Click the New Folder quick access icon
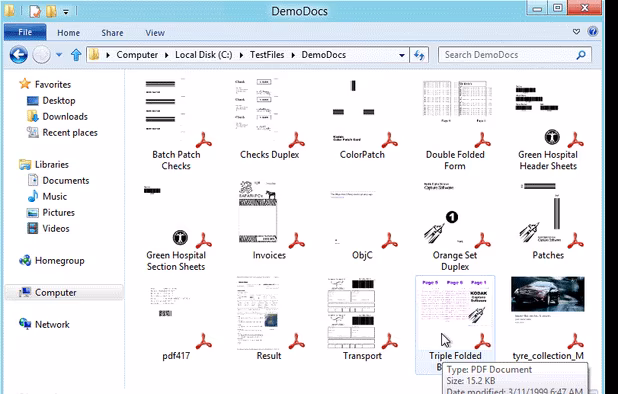This screenshot has height=394, width=618. pos(51,11)
